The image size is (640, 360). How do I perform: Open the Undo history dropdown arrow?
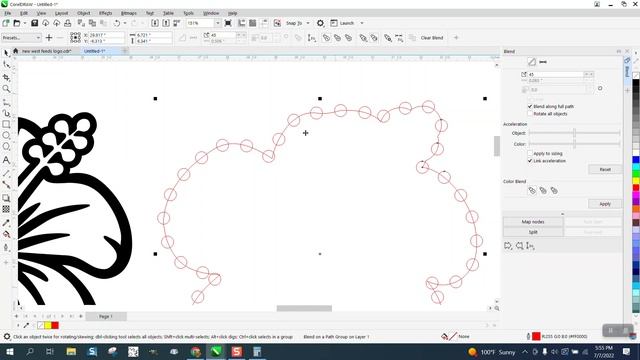tap(125, 23)
